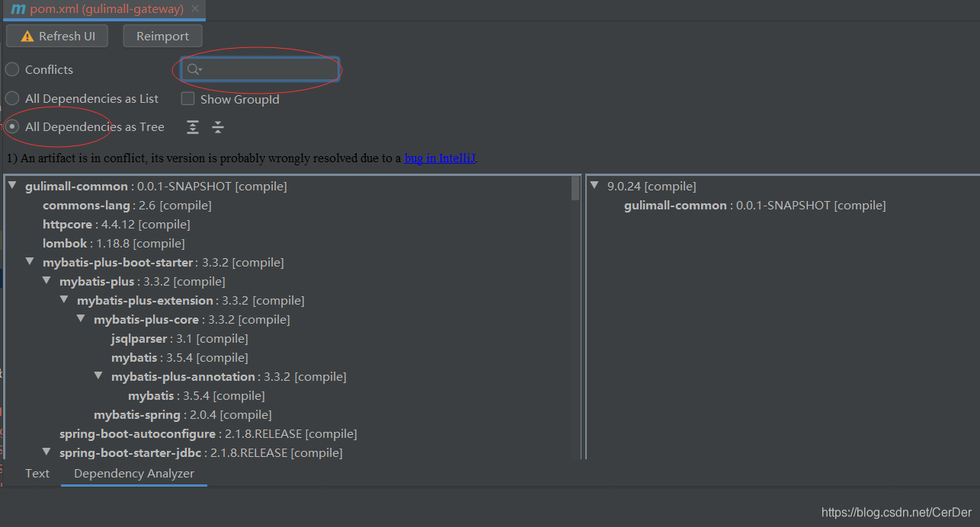Image resolution: width=980 pixels, height=527 pixels.
Task: Collapse the mybatis-plus 3.3.2 node
Action: [46, 281]
